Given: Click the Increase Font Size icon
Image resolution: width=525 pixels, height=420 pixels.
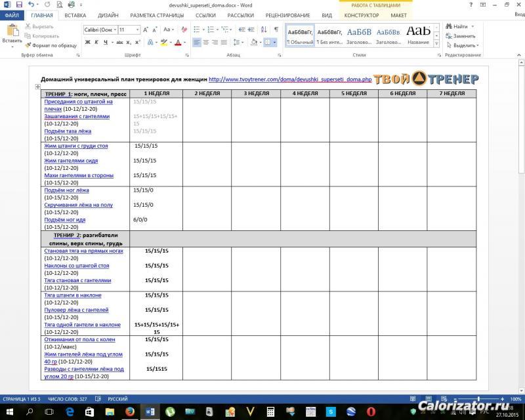Looking at the screenshot, I should [146, 30].
